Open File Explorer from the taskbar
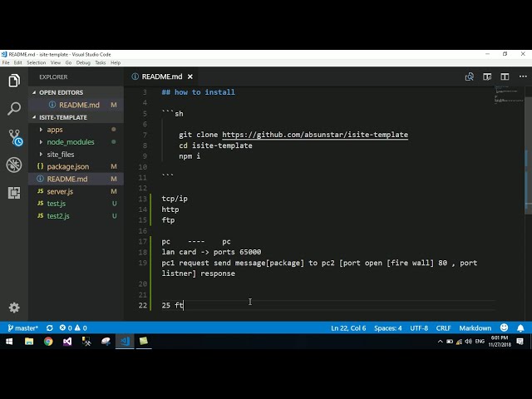Screen dimensions: 532x399 coord(29,342)
